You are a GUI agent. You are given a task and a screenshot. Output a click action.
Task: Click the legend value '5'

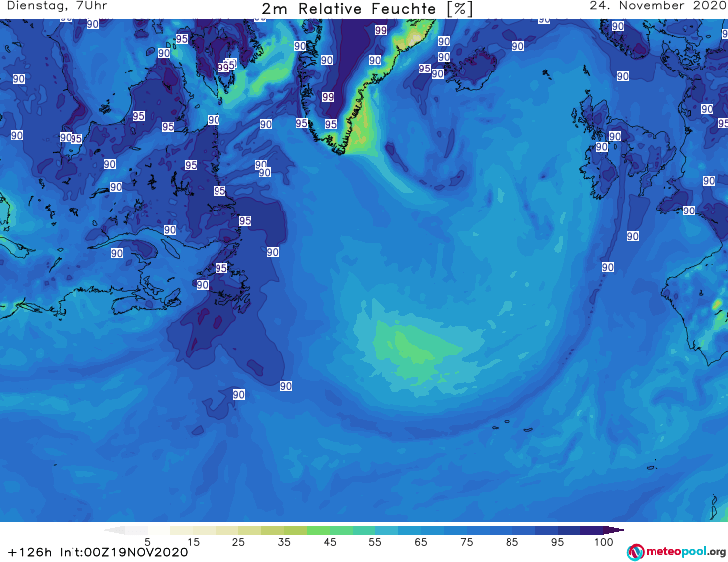click(147, 542)
